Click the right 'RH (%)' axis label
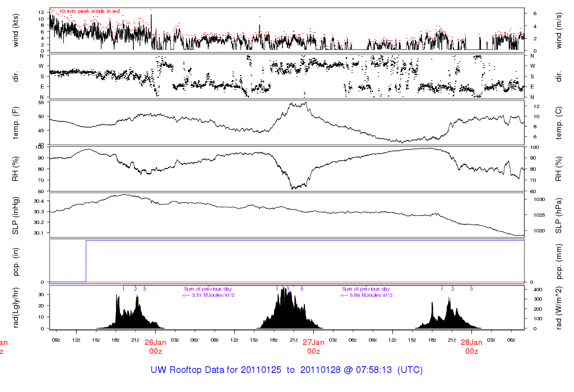574x392 pixels. (559, 169)
